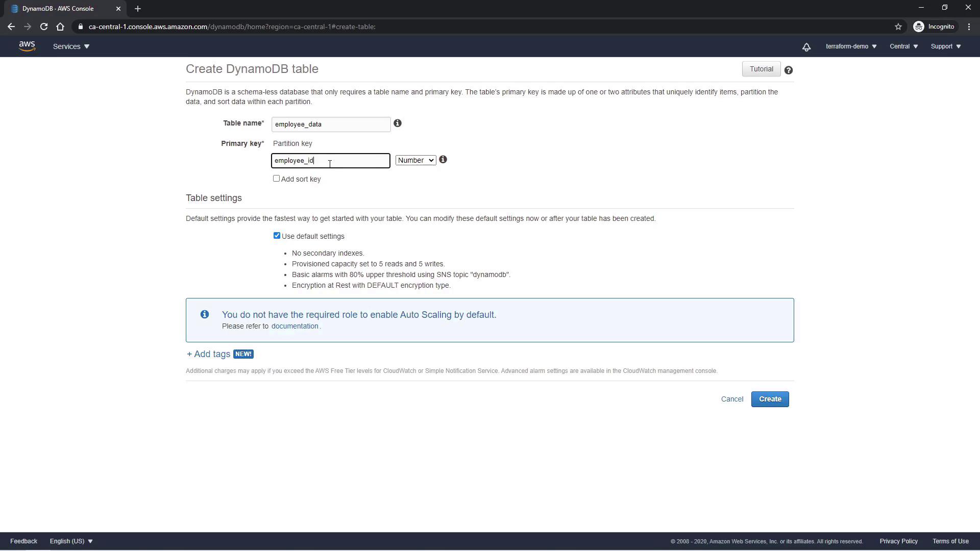Expand the Services menu
The height and width of the screenshot is (551, 980).
tap(71, 46)
